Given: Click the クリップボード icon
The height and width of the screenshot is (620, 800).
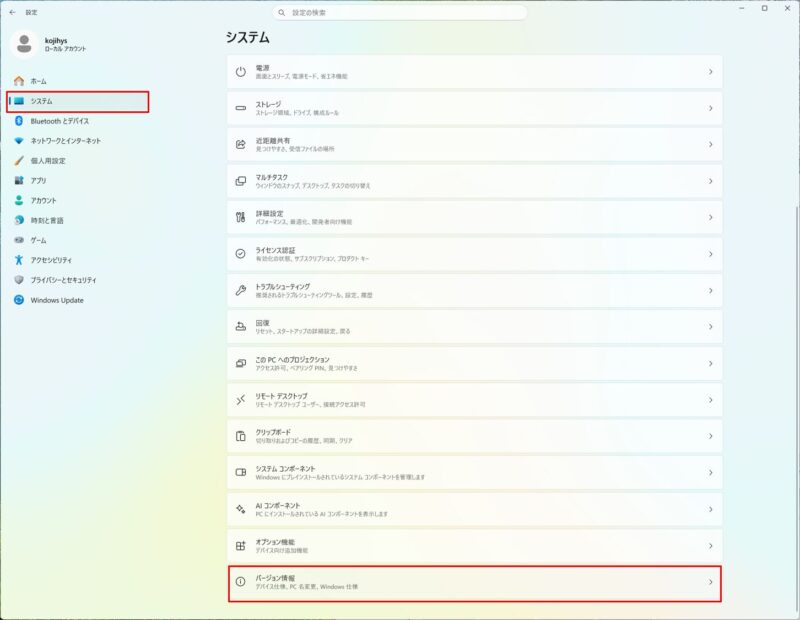Looking at the screenshot, I should click(240, 436).
